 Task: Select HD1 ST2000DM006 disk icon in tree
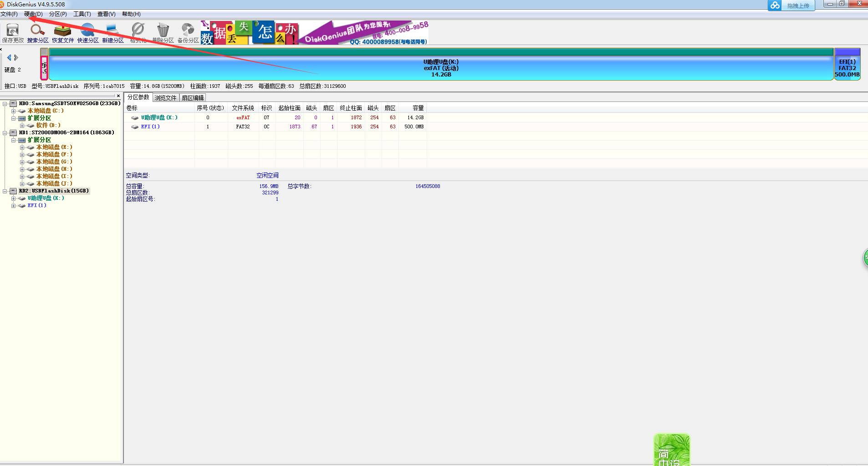[x=13, y=132]
